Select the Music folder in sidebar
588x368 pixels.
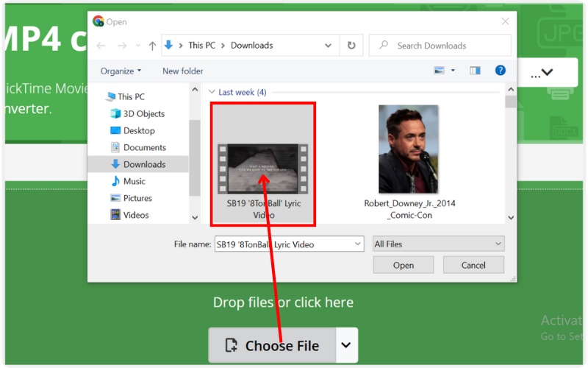[134, 181]
